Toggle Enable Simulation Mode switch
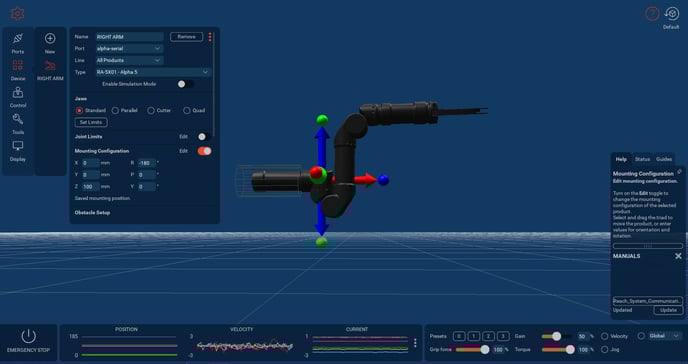Viewport: 688px width, 364px height. [186, 84]
